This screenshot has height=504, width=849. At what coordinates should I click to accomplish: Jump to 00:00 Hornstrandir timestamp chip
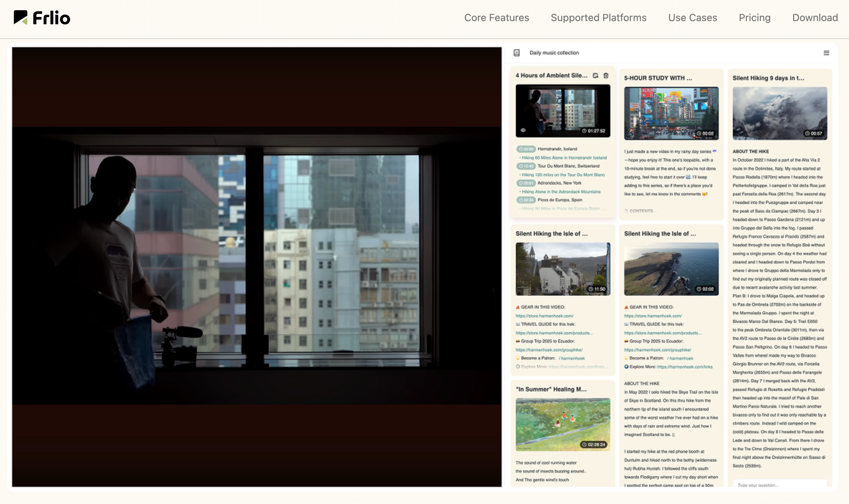pos(526,149)
